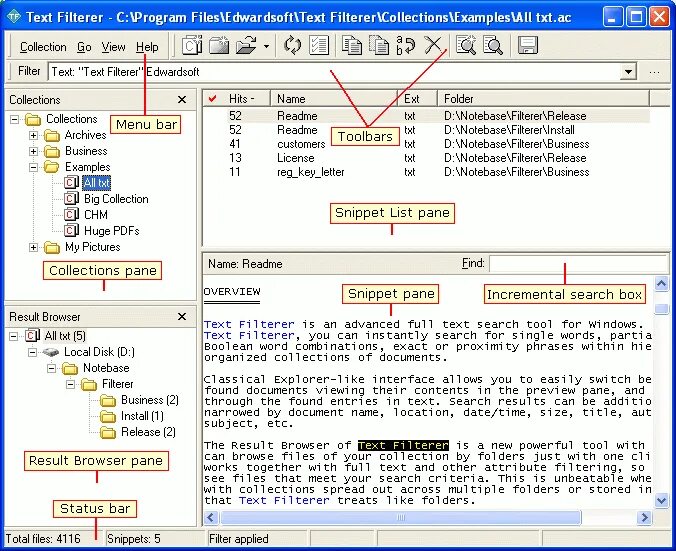676x551 pixels.
Task: Open the Filter history dropdown arrow
Action: pos(629,72)
